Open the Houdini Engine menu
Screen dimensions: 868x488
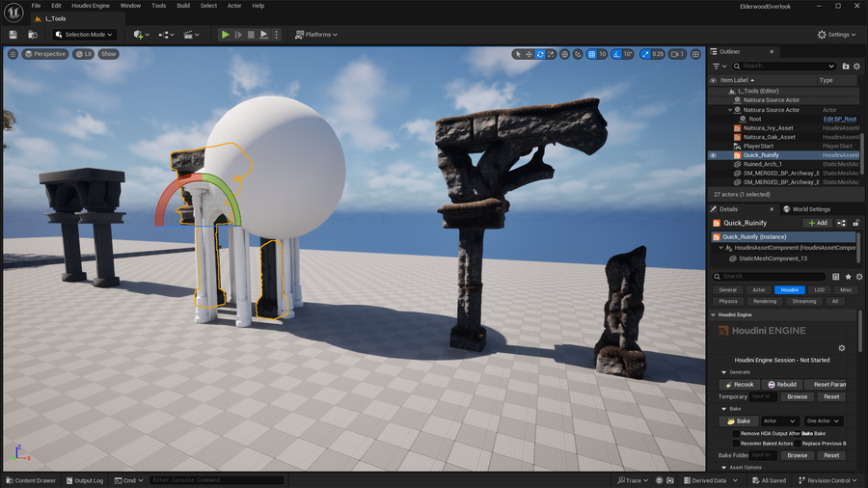(x=91, y=6)
